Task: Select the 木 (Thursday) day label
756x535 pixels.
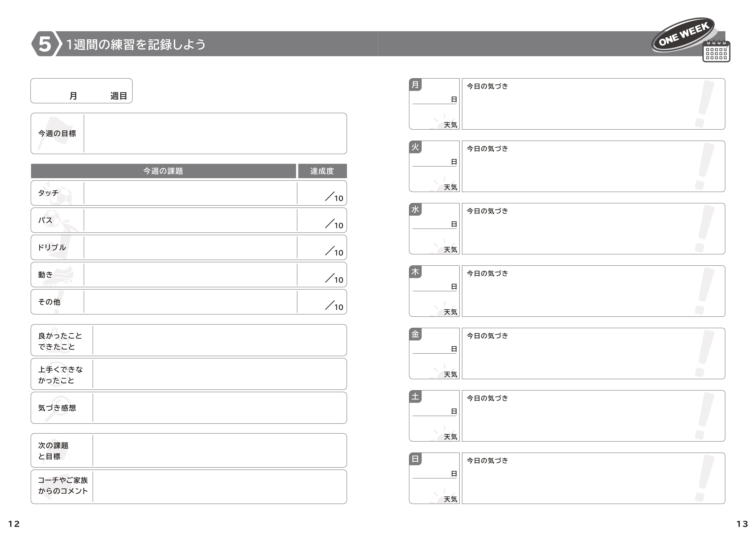Action: pyautogui.click(x=415, y=272)
